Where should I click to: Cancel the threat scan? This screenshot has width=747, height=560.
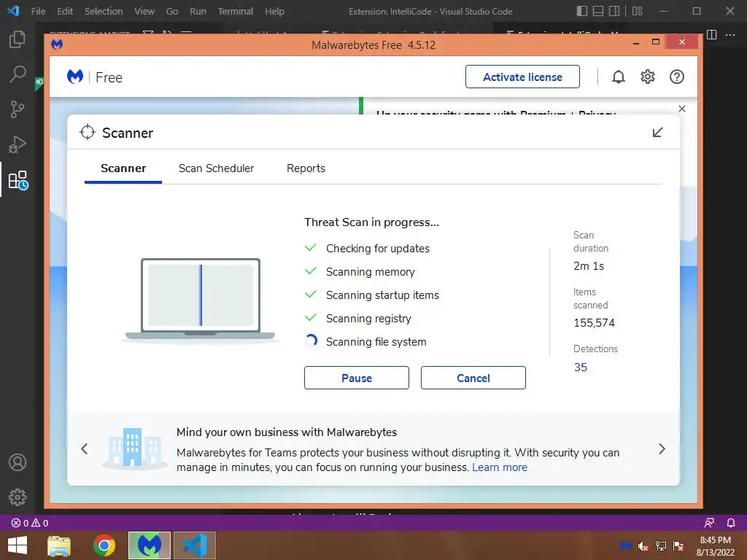click(473, 378)
